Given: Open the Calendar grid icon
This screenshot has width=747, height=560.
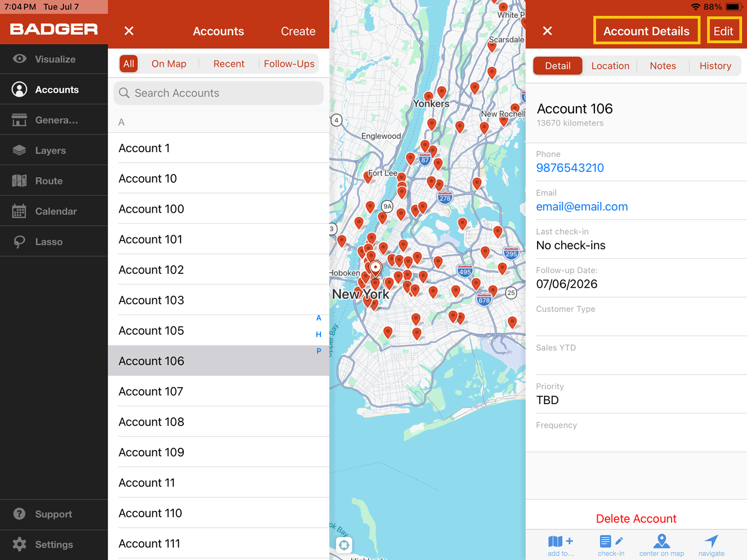Looking at the screenshot, I should coord(19,211).
